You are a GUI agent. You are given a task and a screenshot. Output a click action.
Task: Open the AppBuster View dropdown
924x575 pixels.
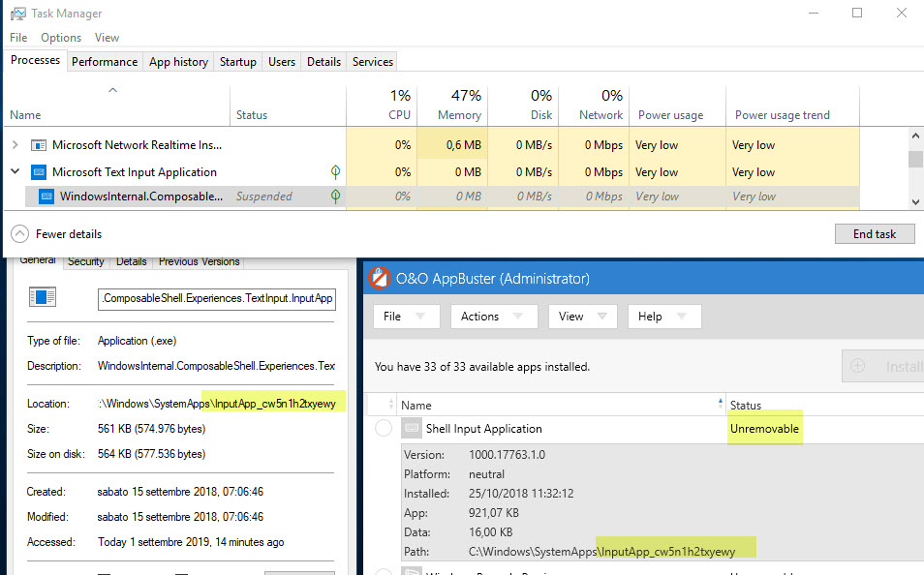(583, 317)
